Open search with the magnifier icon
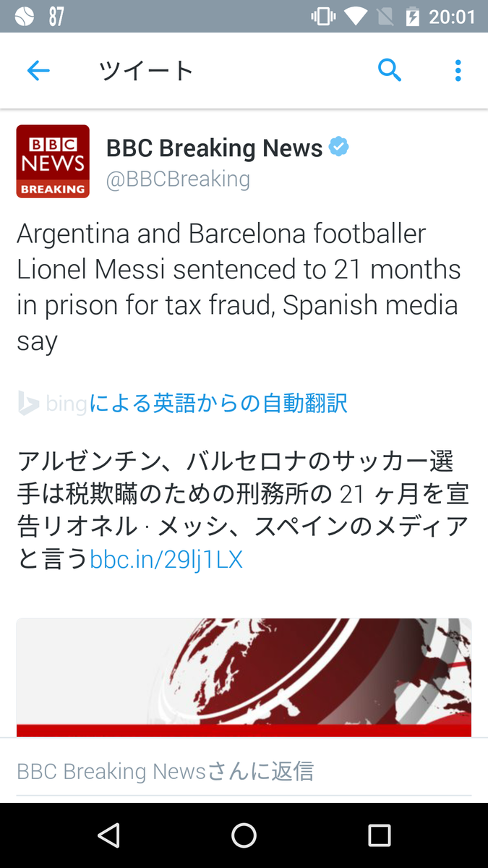 pyautogui.click(x=389, y=71)
